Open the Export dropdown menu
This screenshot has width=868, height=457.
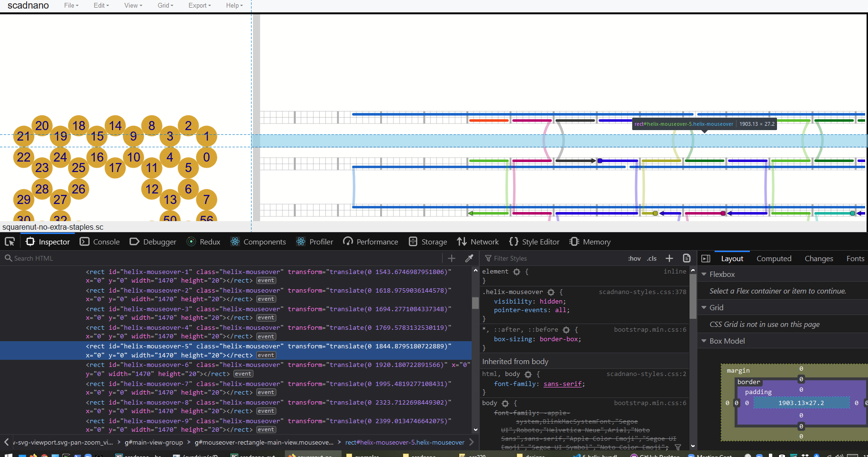click(199, 5)
